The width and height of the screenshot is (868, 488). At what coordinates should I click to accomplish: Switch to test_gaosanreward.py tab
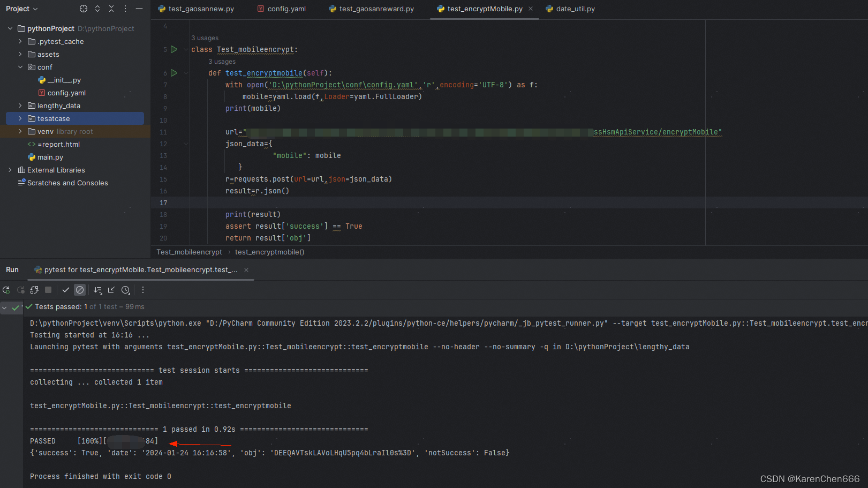[371, 9]
